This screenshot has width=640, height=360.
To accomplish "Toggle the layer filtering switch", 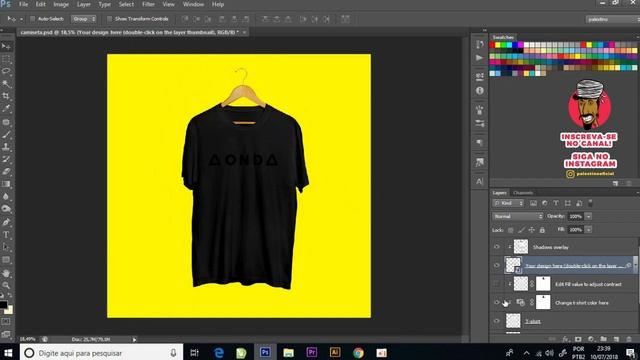I will coord(590,202).
